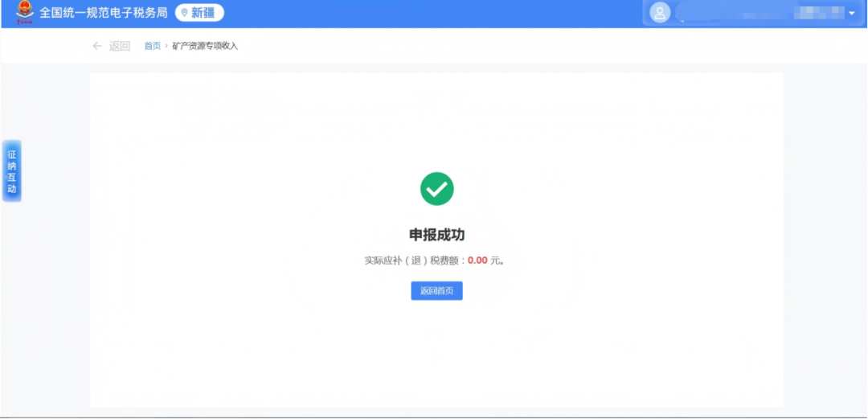Screen dimensions: 868x419
Task: Click the green success checkmark icon
Action: tap(436, 189)
